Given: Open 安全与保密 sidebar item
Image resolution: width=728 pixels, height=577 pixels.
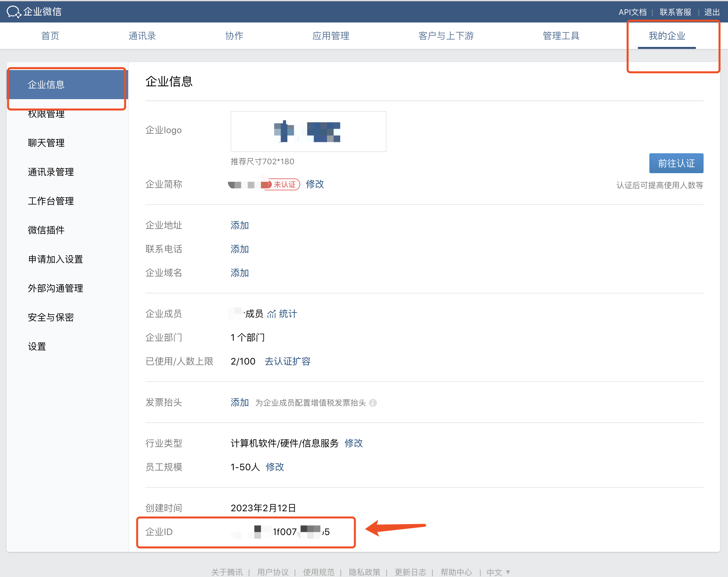Looking at the screenshot, I should (x=51, y=317).
